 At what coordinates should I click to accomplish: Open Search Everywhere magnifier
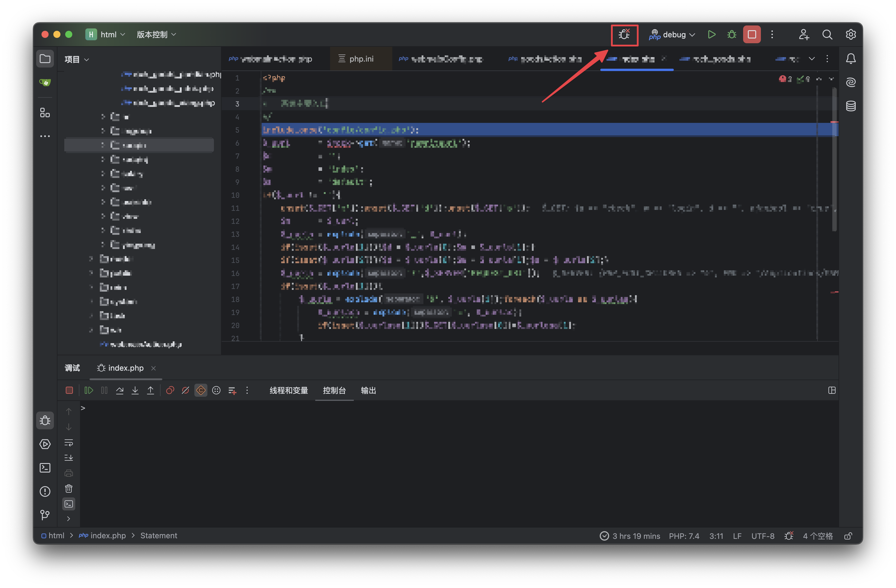827,35
